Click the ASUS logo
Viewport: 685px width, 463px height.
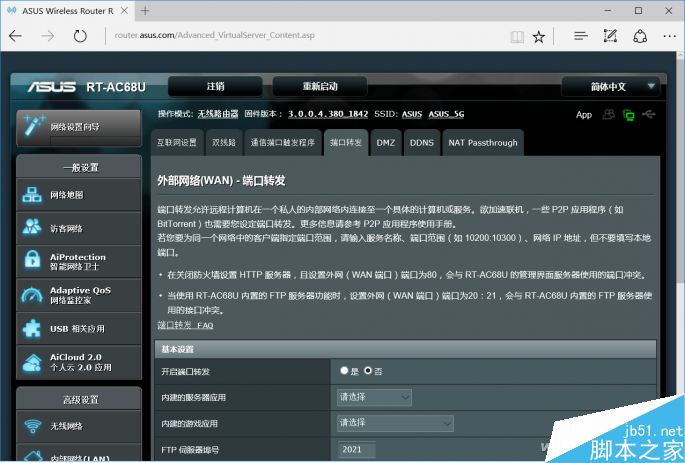(52, 87)
